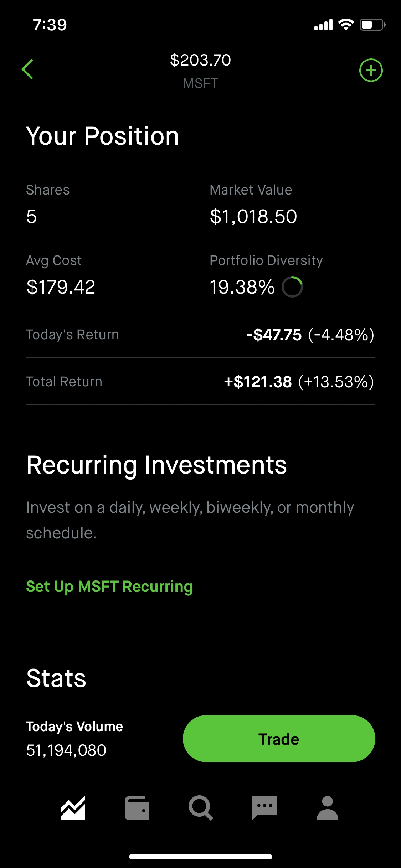Screen dimensions: 401x868
Task: Tap Set Up MSFT Recurring link
Action: pyautogui.click(x=109, y=587)
